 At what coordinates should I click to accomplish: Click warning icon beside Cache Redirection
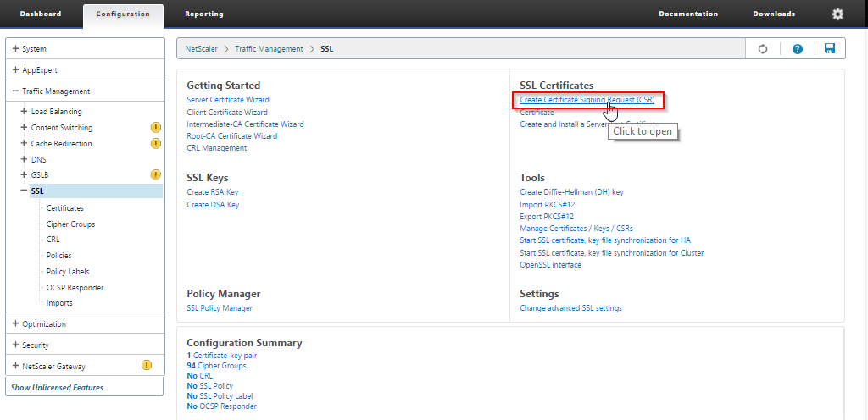coord(156,144)
